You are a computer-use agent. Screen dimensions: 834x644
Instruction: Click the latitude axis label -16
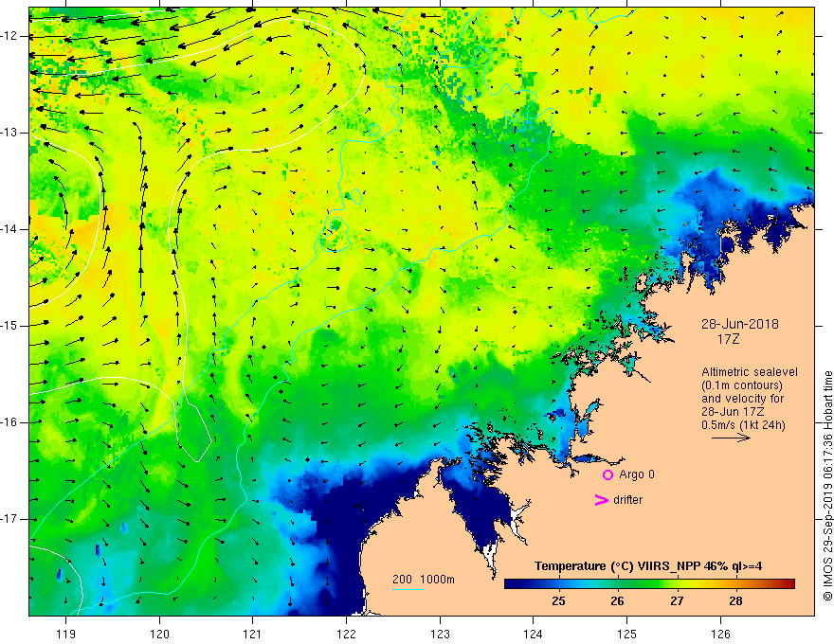(9, 422)
